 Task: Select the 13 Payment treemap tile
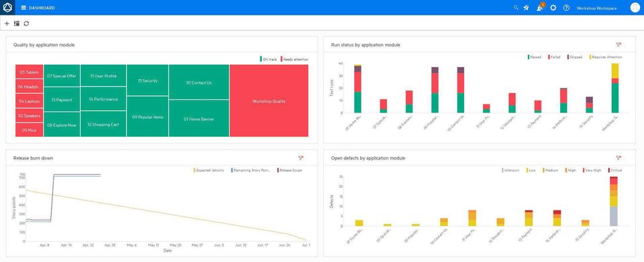tap(62, 100)
